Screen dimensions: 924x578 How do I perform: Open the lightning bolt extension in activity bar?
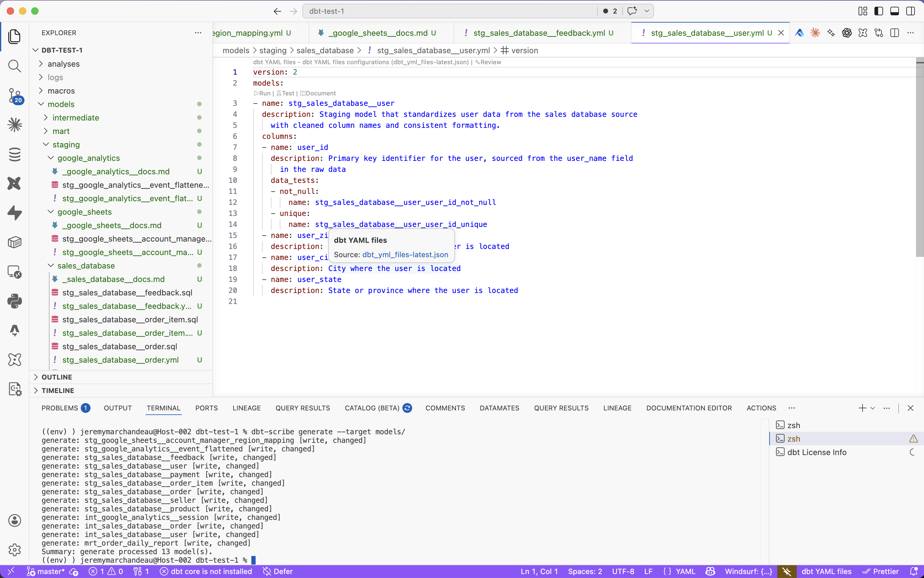(x=14, y=213)
